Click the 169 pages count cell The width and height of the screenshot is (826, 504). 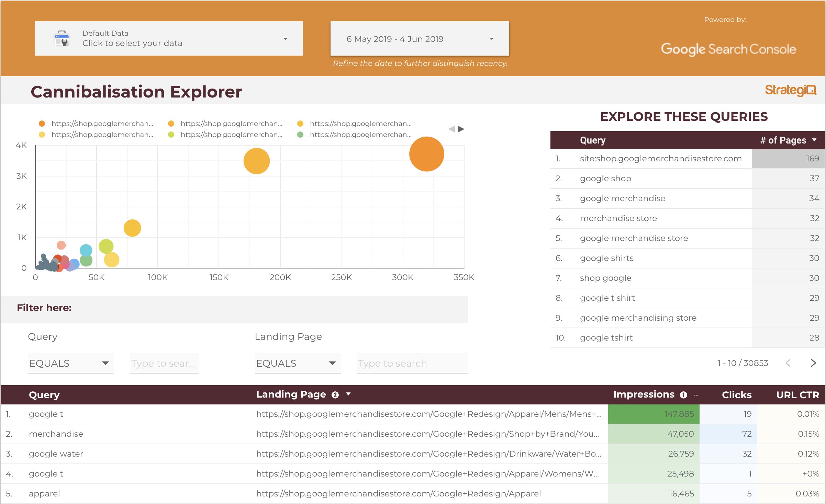[788, 159]
